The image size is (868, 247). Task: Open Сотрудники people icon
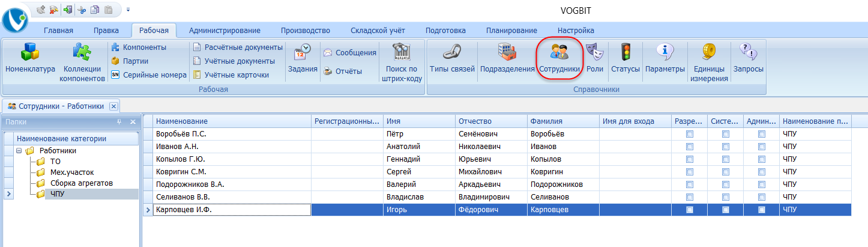click(559, 59)
